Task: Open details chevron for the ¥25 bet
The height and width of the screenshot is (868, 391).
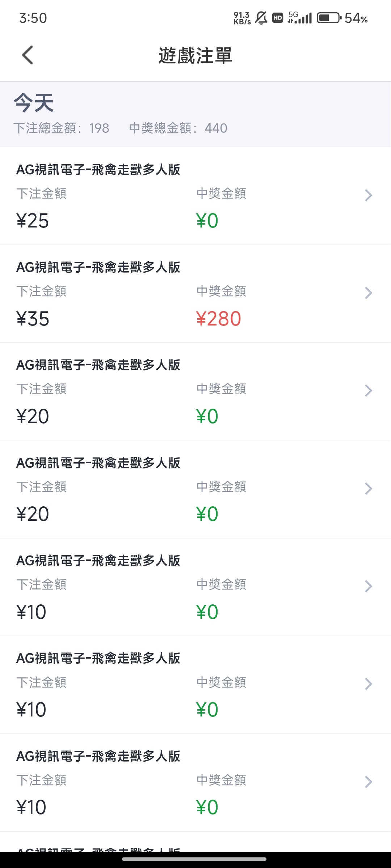Action: (368, 195)
